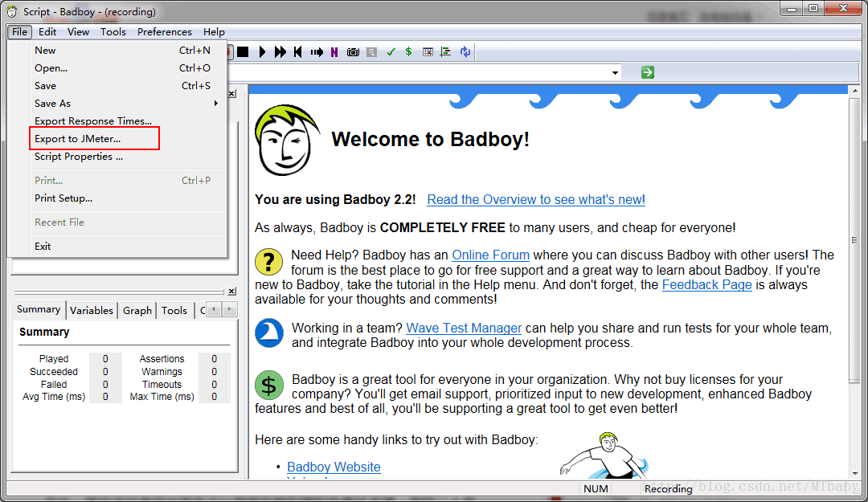Click the Rewind to start button
This screenshot has height=502, width=868.
coord(298,52)
